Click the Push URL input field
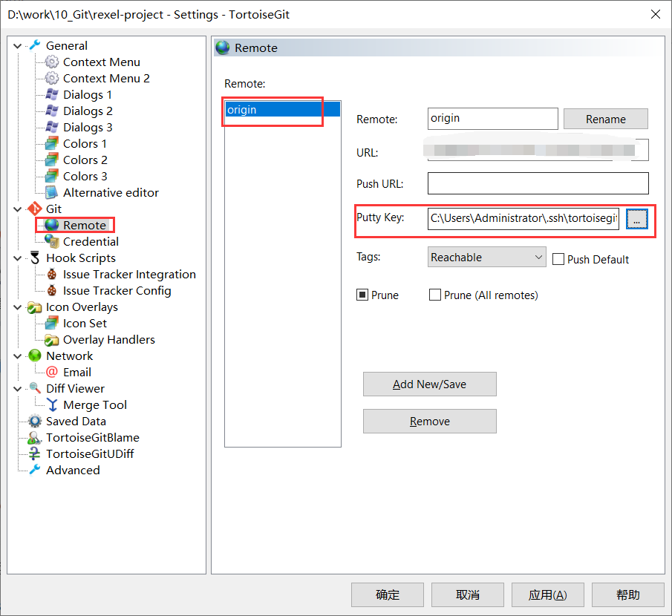672x616 pixels. point(538,183)
